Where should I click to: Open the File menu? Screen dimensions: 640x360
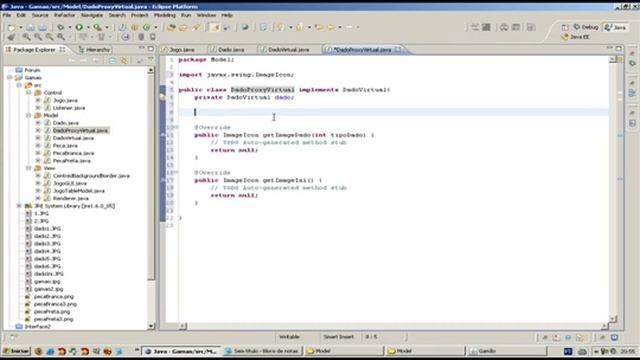(x=7, y=15)
